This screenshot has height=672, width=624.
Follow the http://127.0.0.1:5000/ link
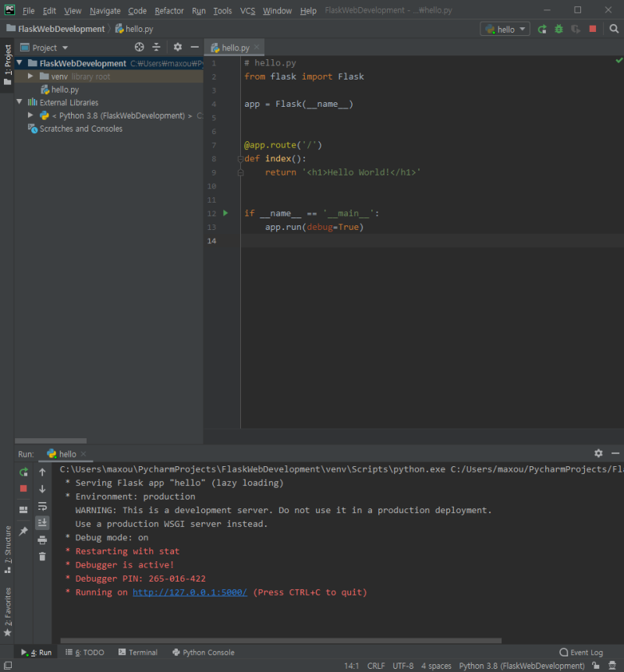click(x=189, y=592)
